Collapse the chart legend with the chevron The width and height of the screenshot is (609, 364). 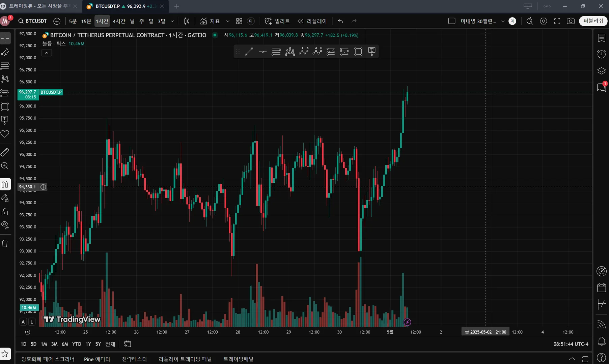tap(47, 53)
